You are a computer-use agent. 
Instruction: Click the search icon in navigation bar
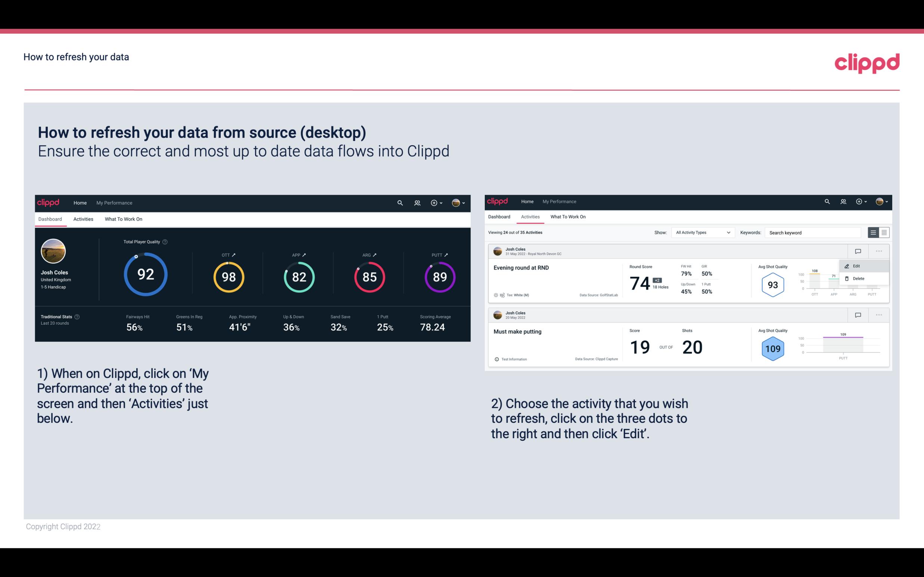(x=400, y=202)
